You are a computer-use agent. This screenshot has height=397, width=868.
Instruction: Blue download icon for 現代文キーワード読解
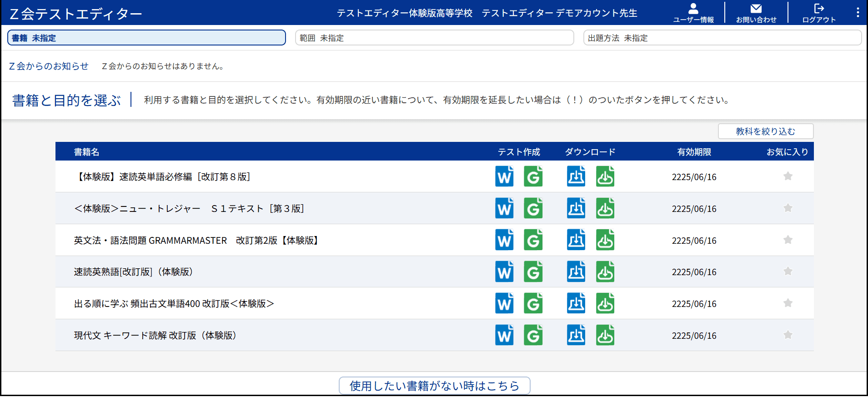[576, 335]
